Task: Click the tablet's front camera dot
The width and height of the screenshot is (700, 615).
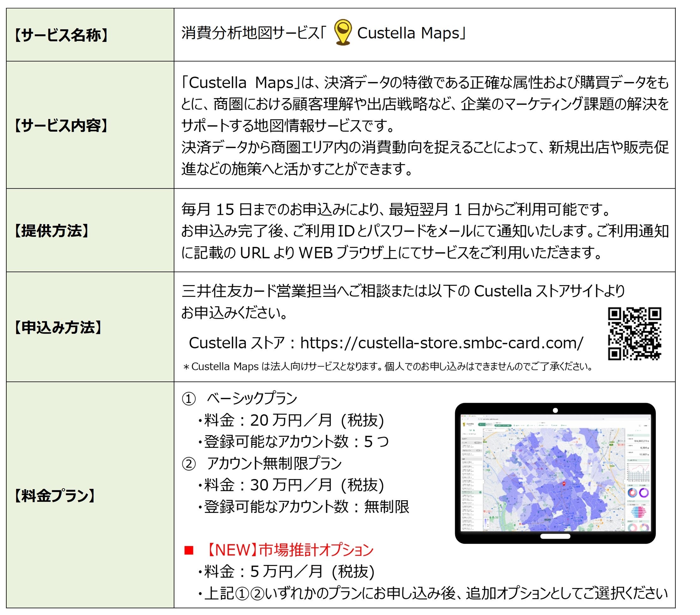Action: [555, 410]
